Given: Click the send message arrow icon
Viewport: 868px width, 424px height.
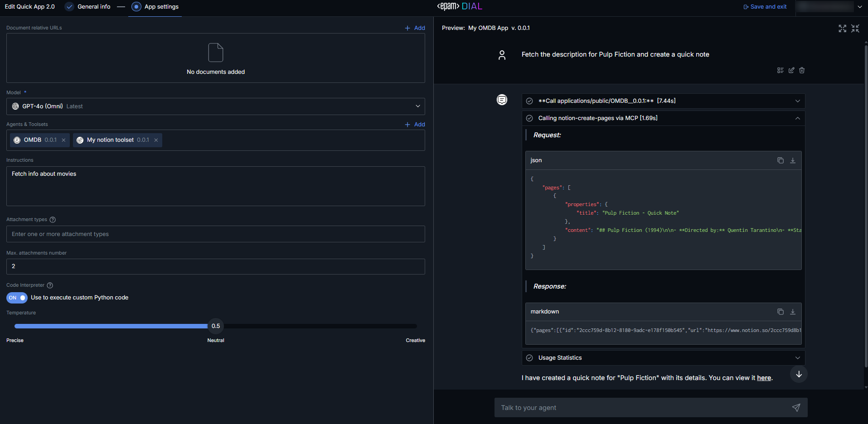Looking at the screenshot, I should point(796,408).
